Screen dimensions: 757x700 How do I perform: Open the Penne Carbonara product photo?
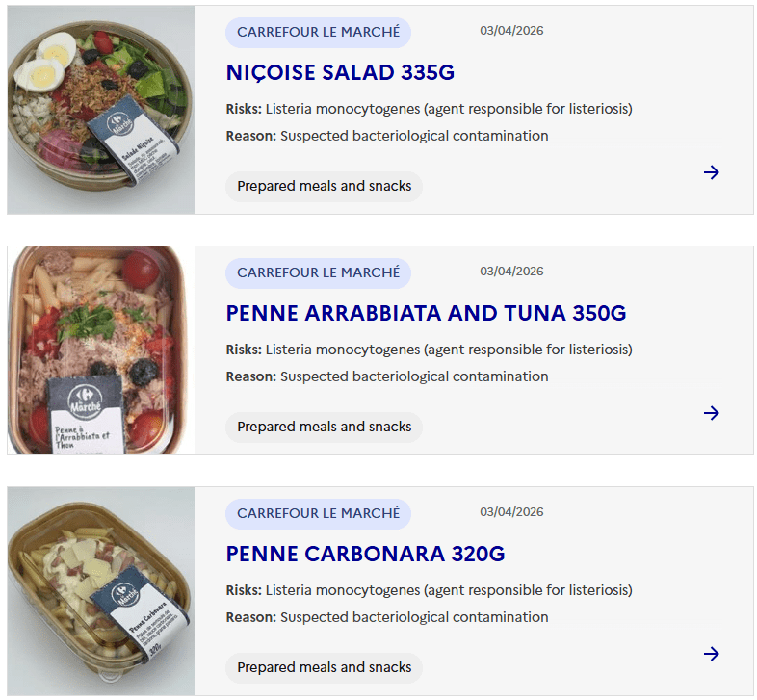pos(100,591)
